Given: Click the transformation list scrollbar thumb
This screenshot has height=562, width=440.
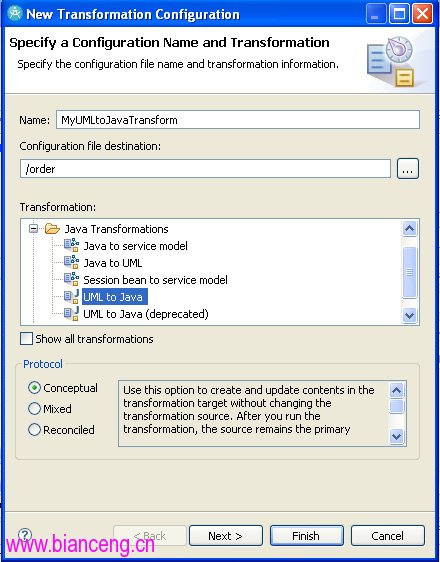Looking at the screenshot, I should point(410,272).
